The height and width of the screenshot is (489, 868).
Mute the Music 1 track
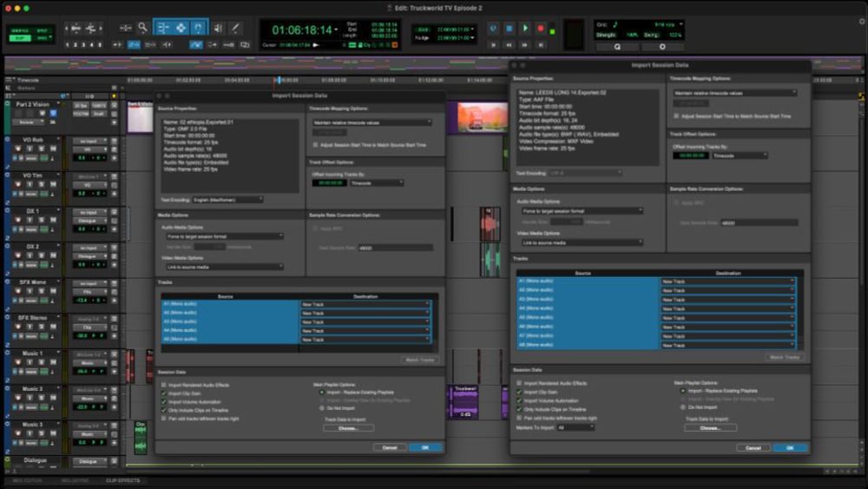[x=53, y=362]
